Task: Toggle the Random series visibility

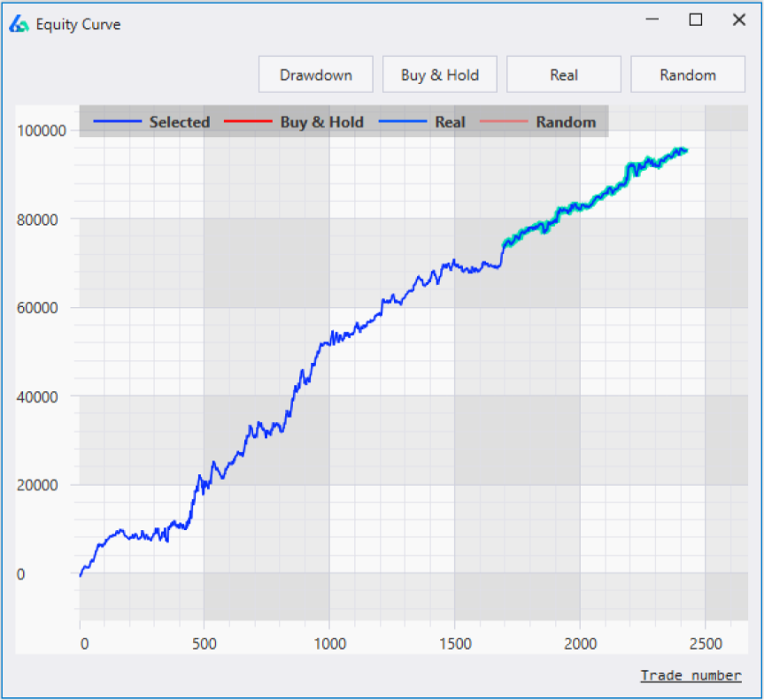Action: [x=566, y=122]
